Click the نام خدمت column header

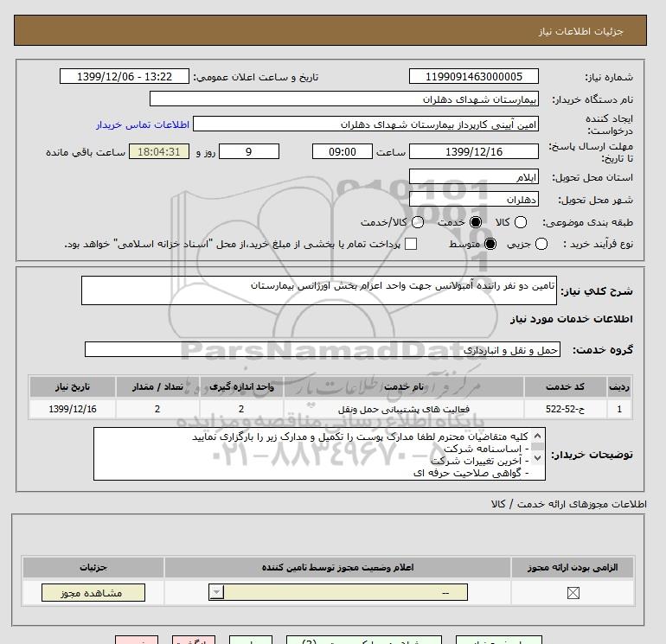tap(404, 386)
